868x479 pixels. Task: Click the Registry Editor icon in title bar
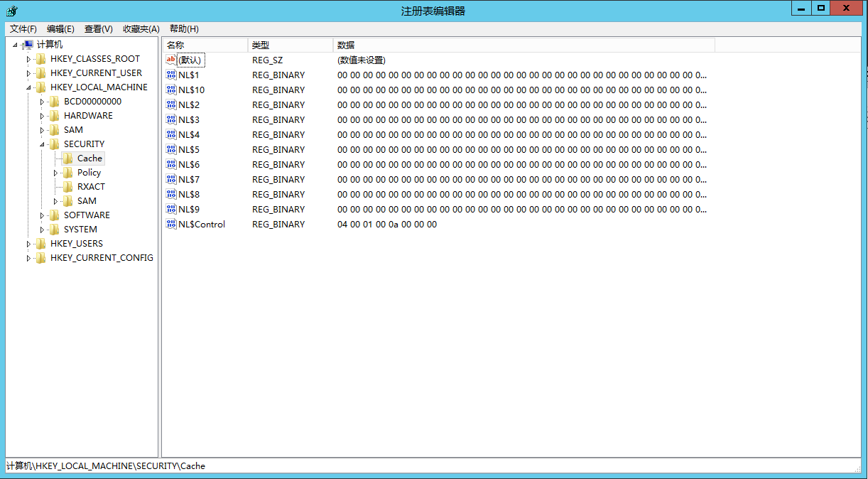(10, 11)
